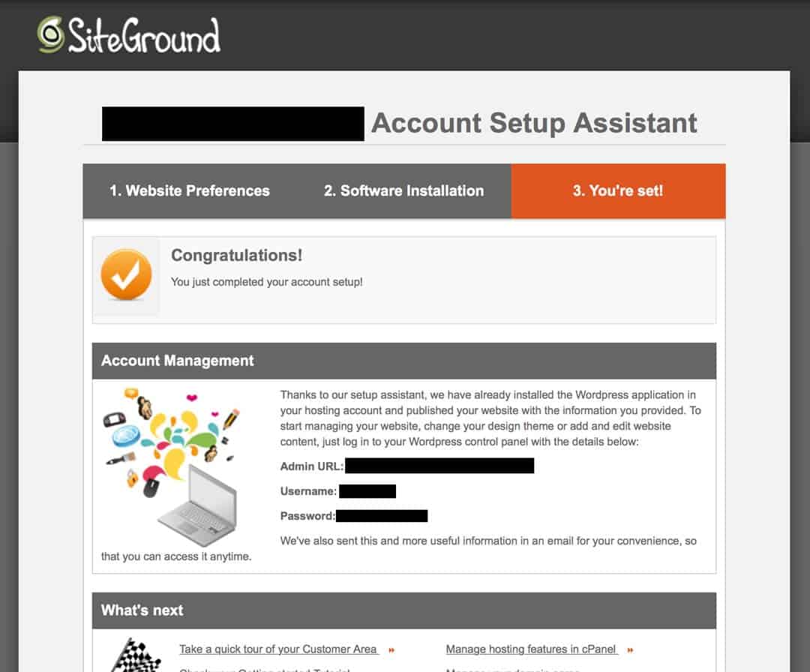
Task: Open the Website Preferences step tab
Action: pyautogui.click(x=190, y=190)
